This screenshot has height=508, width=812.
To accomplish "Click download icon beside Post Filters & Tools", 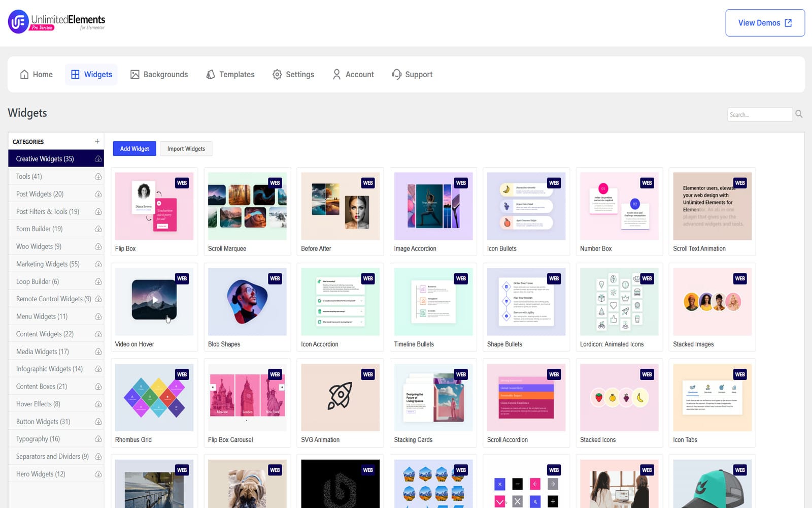I will [98, 211].
